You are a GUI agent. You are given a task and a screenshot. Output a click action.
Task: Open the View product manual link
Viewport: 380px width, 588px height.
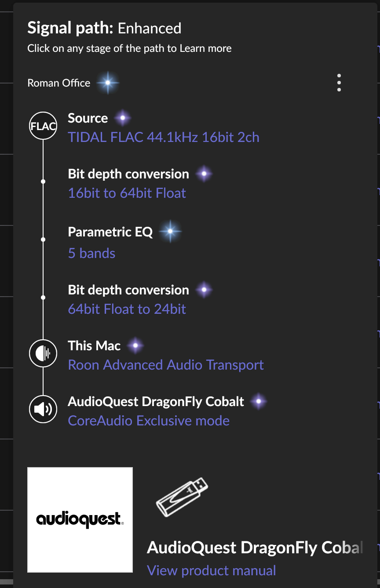tap(212, 570)
